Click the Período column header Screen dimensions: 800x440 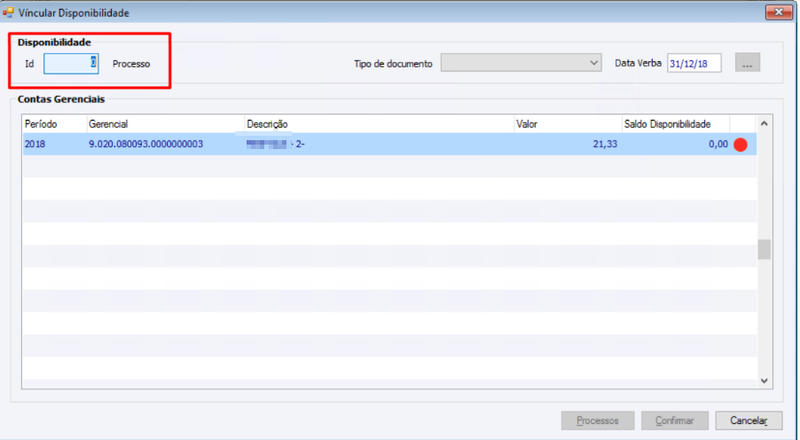coord(55,124)
